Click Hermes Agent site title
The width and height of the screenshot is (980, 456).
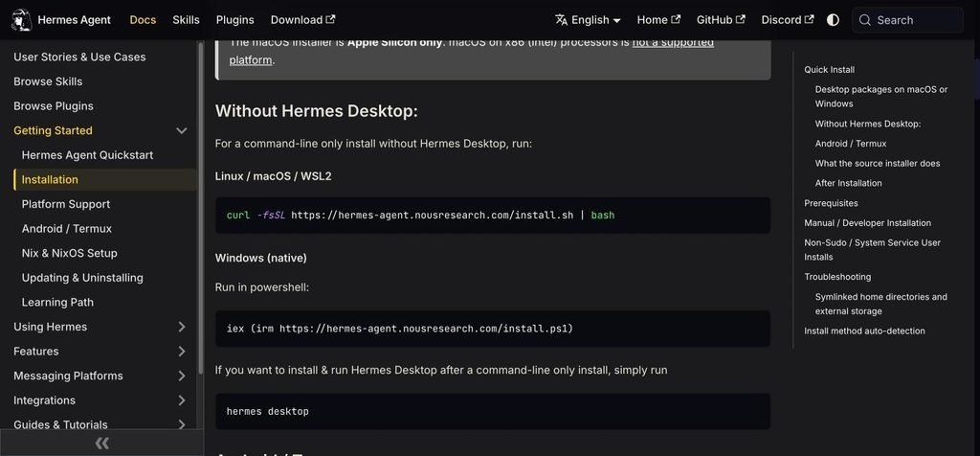[x=75, y=20]
